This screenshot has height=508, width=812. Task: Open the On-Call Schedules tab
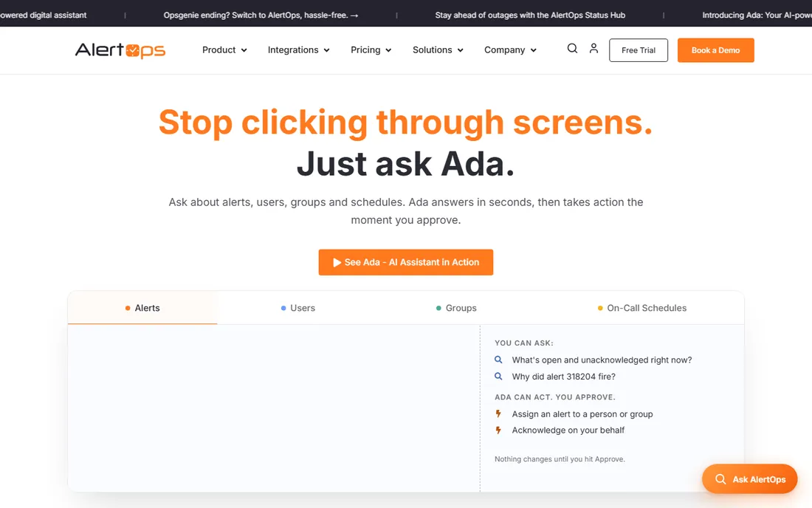pyautogui.click(x=642, y=308)
